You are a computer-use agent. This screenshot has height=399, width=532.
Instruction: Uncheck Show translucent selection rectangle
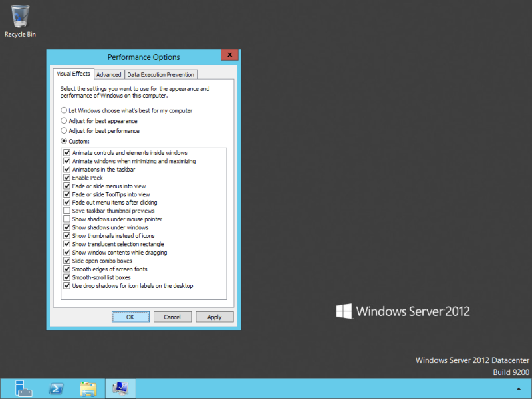67,244
